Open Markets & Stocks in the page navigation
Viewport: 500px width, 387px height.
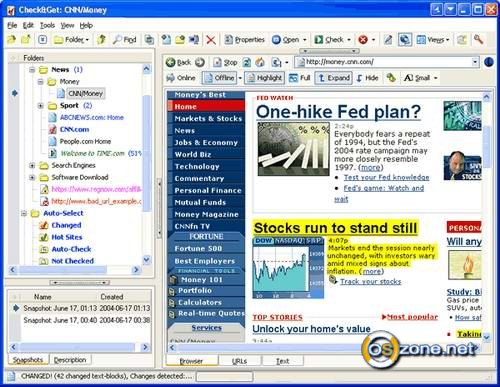(208, 119)
